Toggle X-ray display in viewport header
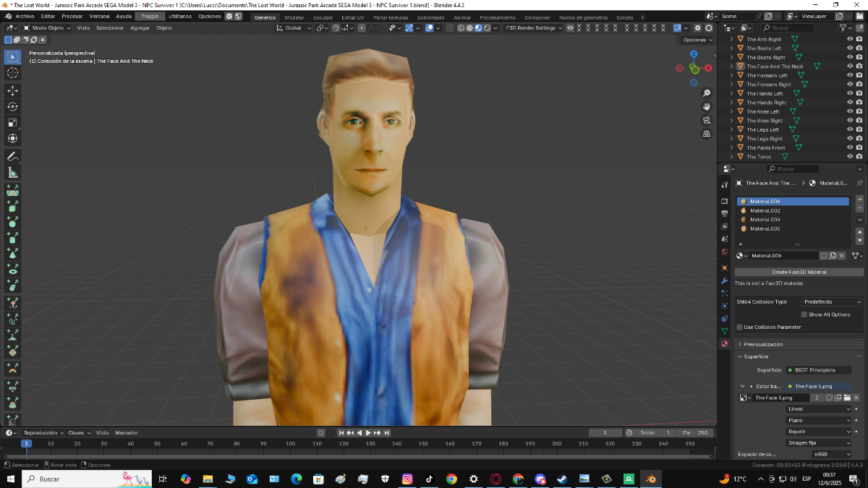 (449, 28)
